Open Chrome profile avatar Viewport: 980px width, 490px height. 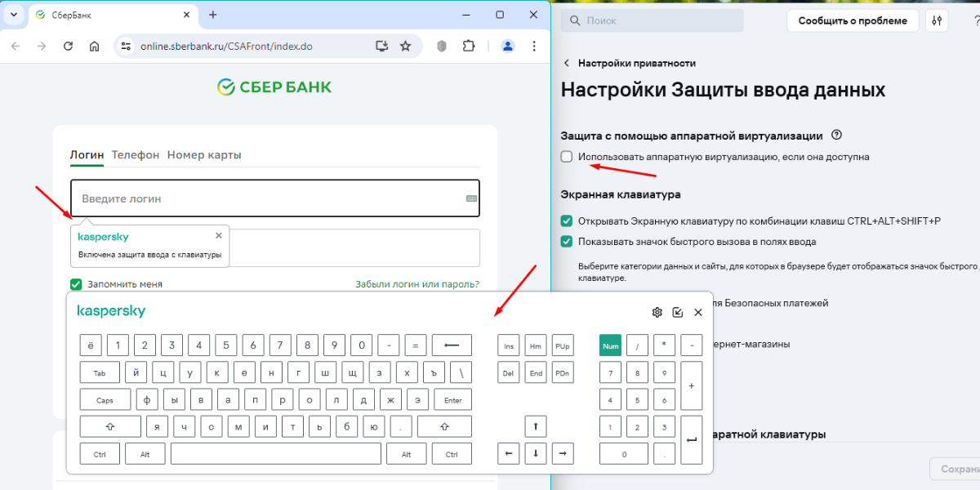click(x=508, y=47)
